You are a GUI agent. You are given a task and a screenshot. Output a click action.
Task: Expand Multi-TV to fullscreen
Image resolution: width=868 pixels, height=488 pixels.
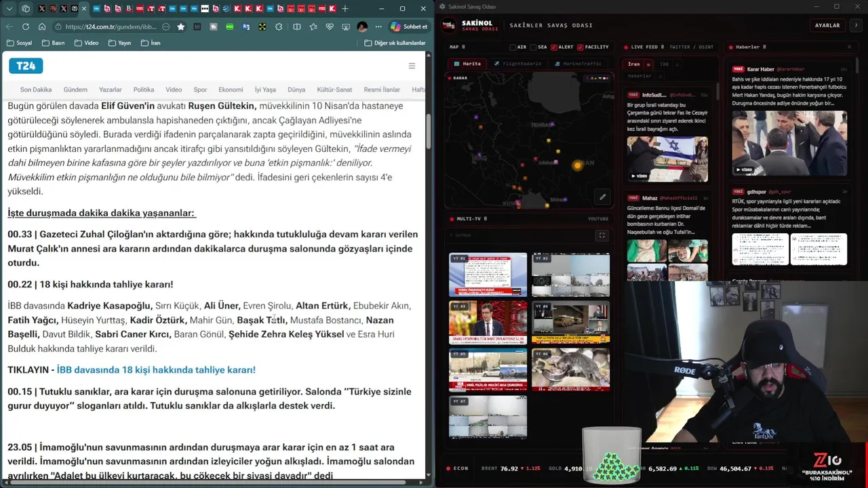click(601, 235)
